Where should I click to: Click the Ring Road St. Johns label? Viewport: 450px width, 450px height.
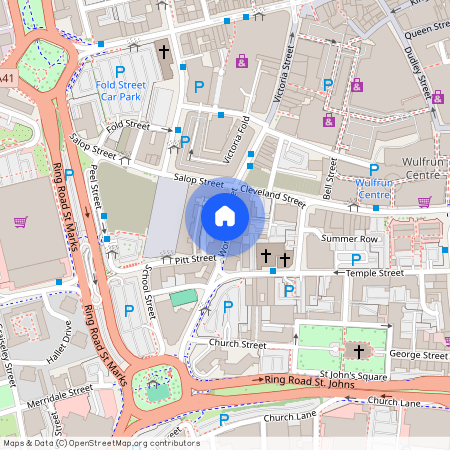(x=309, y=382)
